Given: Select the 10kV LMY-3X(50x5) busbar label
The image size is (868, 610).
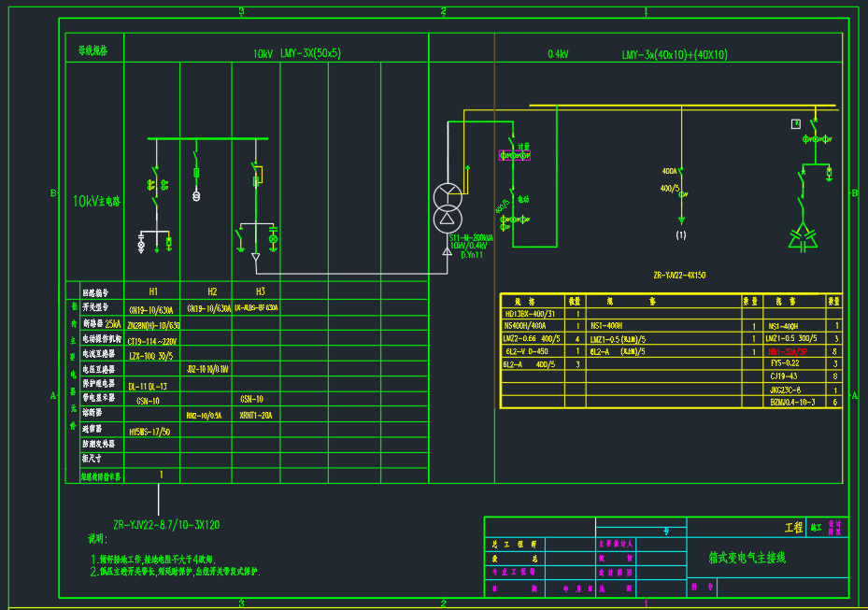Looking at the screenshot, I should (x=297, y=53).
